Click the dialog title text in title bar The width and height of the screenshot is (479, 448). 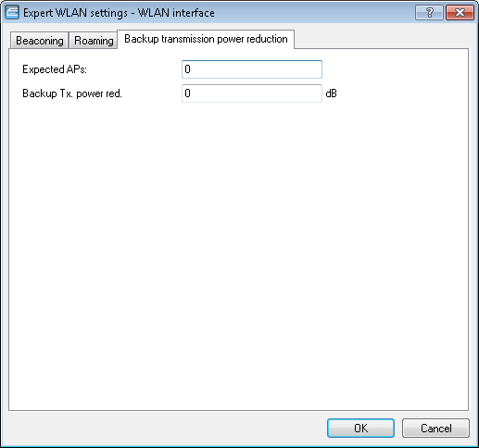coord(119,13)
